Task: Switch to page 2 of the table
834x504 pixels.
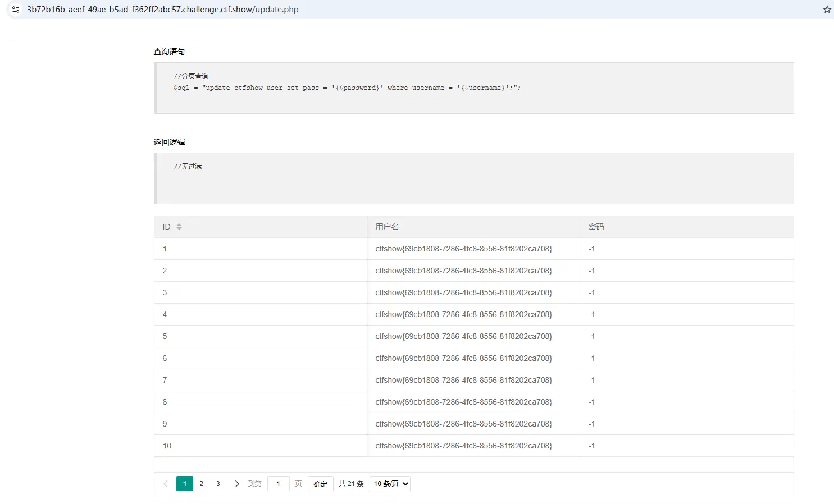Action: pyautogui.click(x=202, y=484)
